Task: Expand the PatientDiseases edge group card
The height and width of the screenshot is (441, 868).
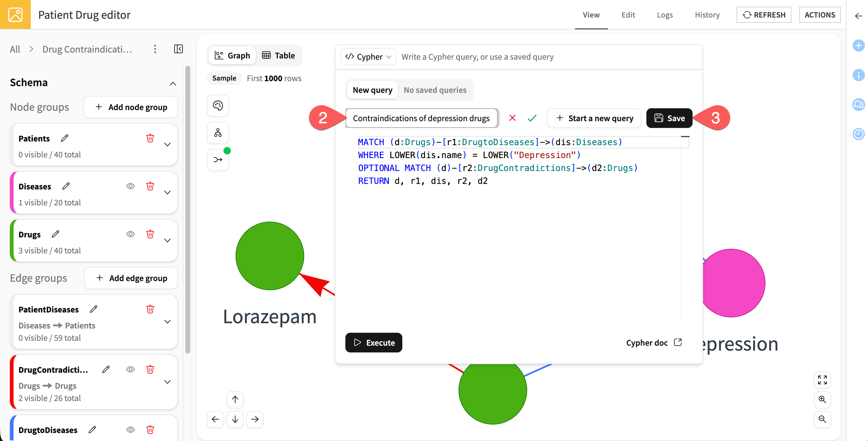Action: click(167, 321)
